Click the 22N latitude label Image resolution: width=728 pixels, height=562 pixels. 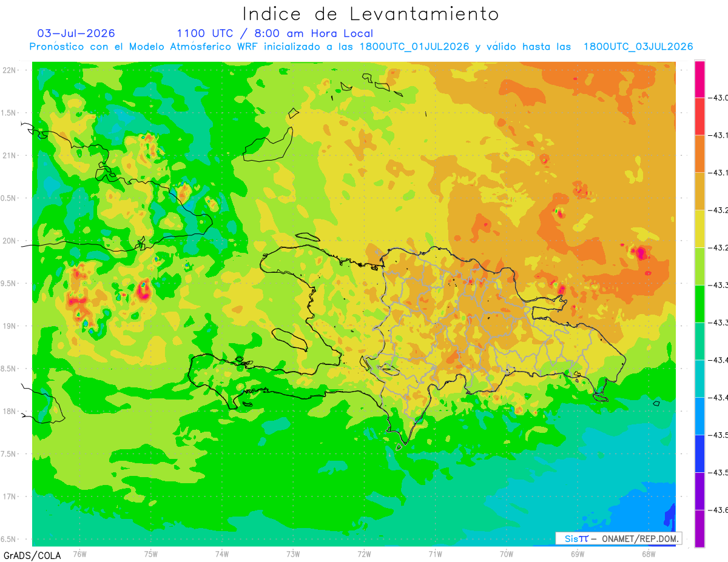tap(10, 70)
